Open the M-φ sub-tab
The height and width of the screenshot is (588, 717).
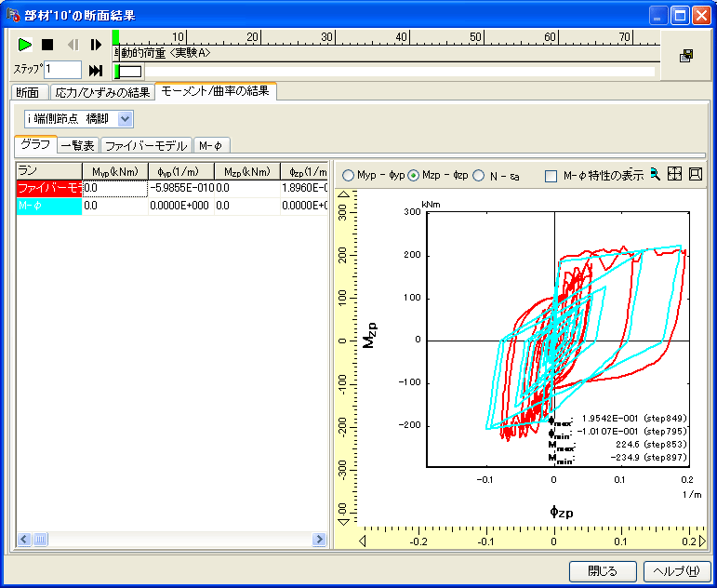click(211, 146)
